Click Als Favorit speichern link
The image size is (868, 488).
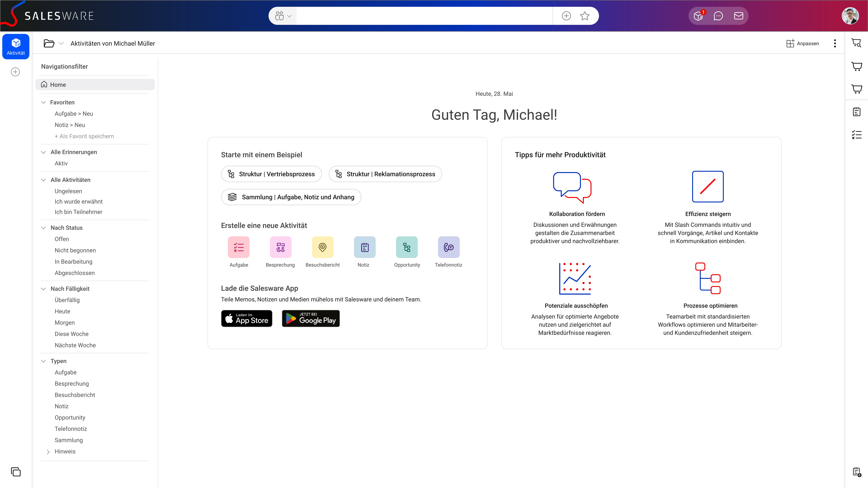(x=84, y=136)
